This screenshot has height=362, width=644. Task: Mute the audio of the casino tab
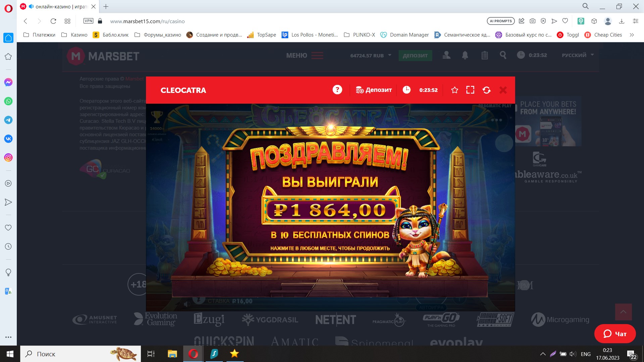click(31, 6)
